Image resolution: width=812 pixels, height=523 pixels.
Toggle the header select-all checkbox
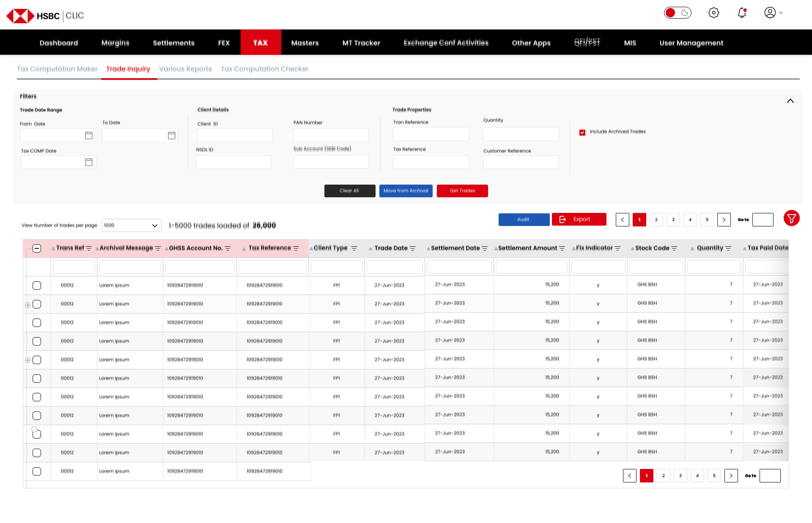(x=37, y=248)
